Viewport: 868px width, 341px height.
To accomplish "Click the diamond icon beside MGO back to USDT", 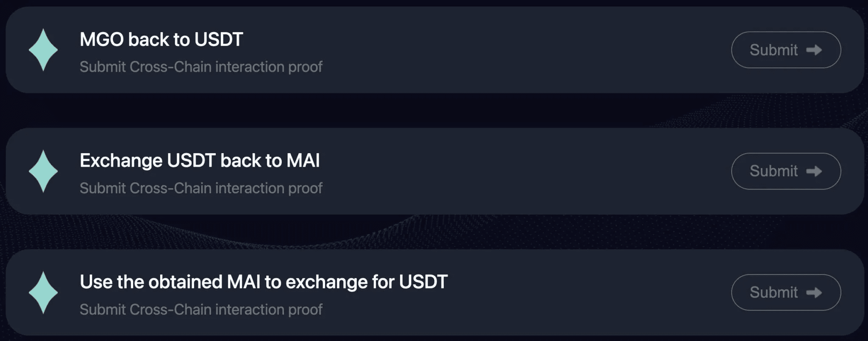I will click(x=43, y=50).
